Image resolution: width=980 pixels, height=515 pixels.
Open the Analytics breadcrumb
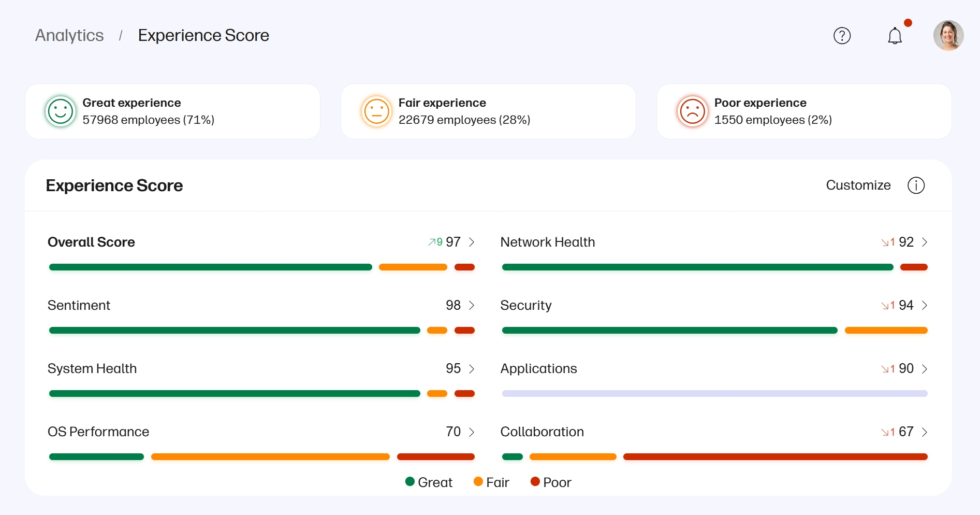coord(69,35)
